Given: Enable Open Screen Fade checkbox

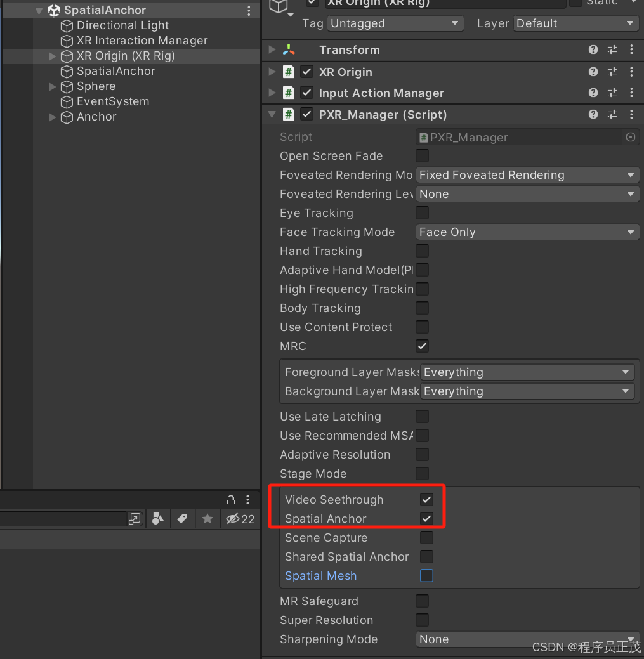Looking at the screenshot, I should pos(422,156).
